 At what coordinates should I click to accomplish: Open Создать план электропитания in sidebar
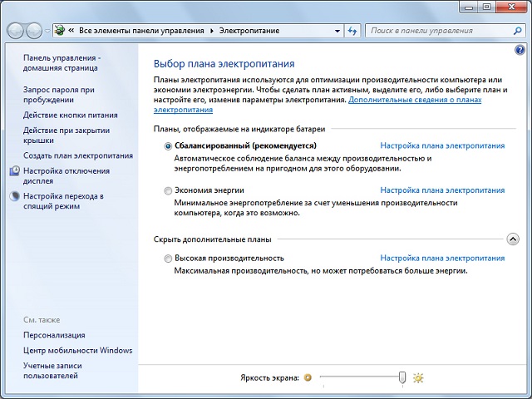[x=78, y=155]
